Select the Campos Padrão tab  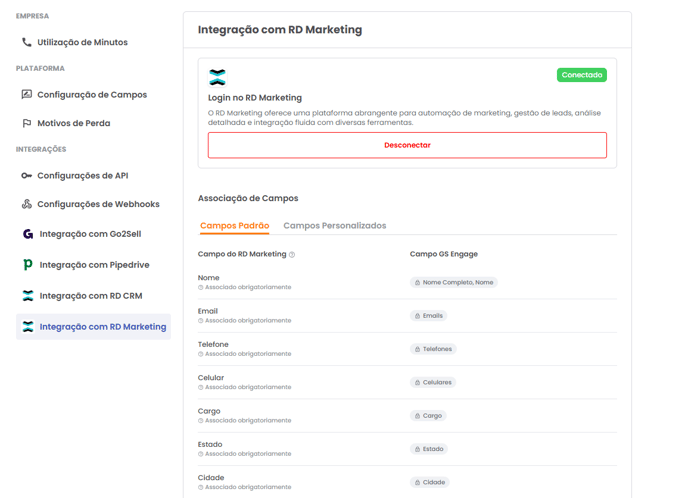[234, 226]
